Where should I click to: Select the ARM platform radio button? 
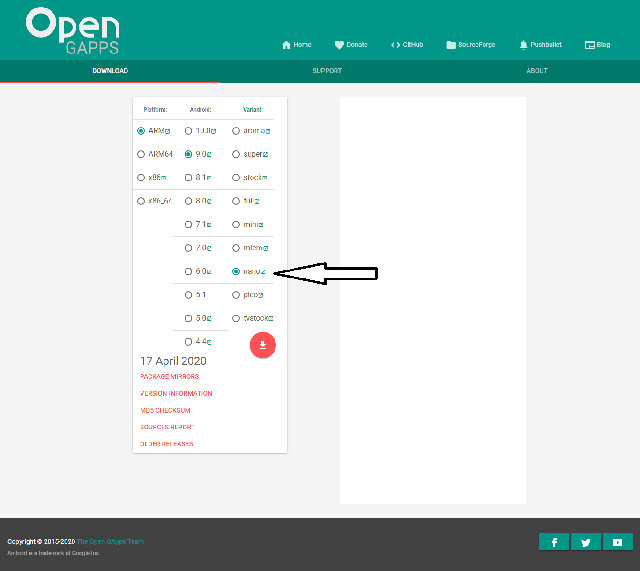coord(141,131)
